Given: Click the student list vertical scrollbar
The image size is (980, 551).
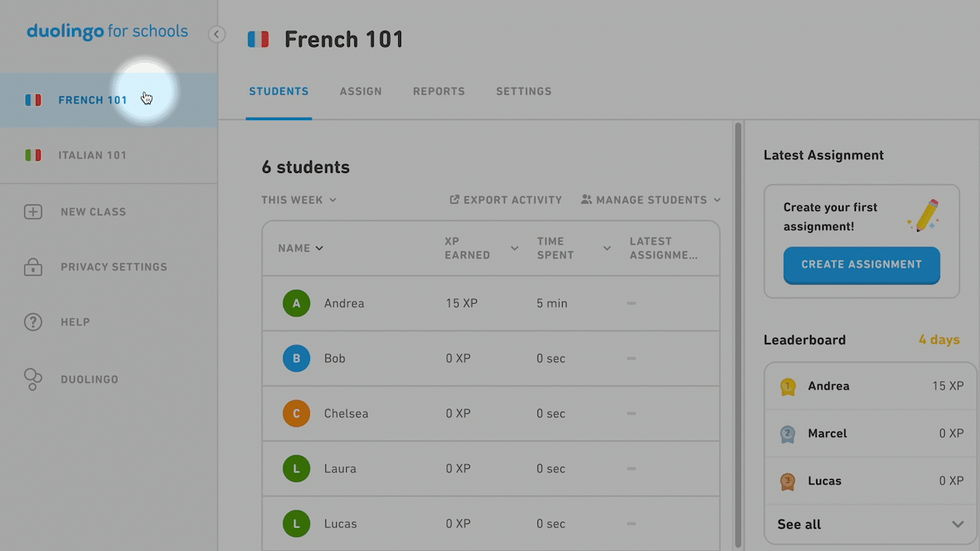Looking at the screenshot, I should coord(738,334).
